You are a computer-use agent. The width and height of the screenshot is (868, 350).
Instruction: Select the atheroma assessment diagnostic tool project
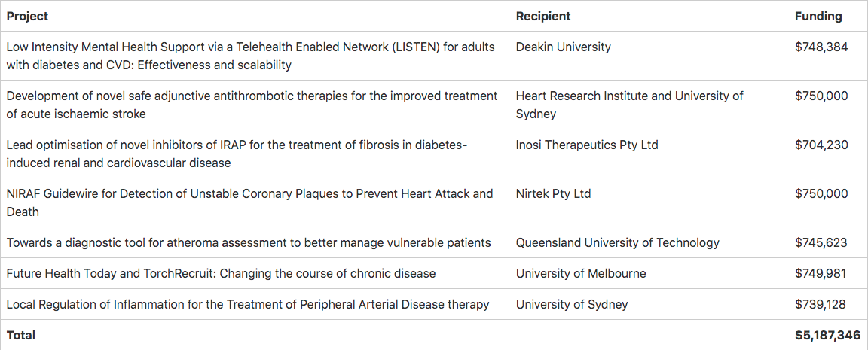point(249,242)
